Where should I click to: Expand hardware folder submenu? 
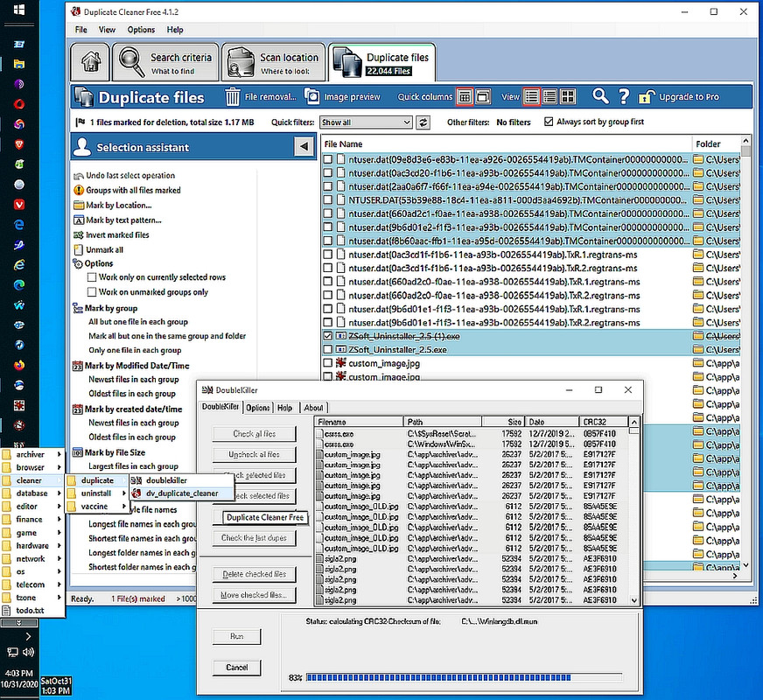click(32, 546)
